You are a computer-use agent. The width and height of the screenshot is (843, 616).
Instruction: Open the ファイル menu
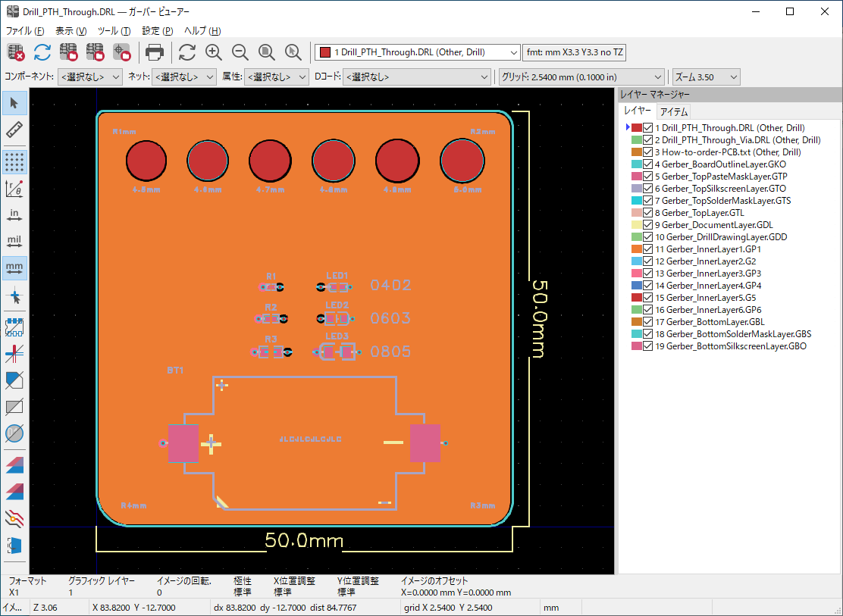[x=24, y=31]
